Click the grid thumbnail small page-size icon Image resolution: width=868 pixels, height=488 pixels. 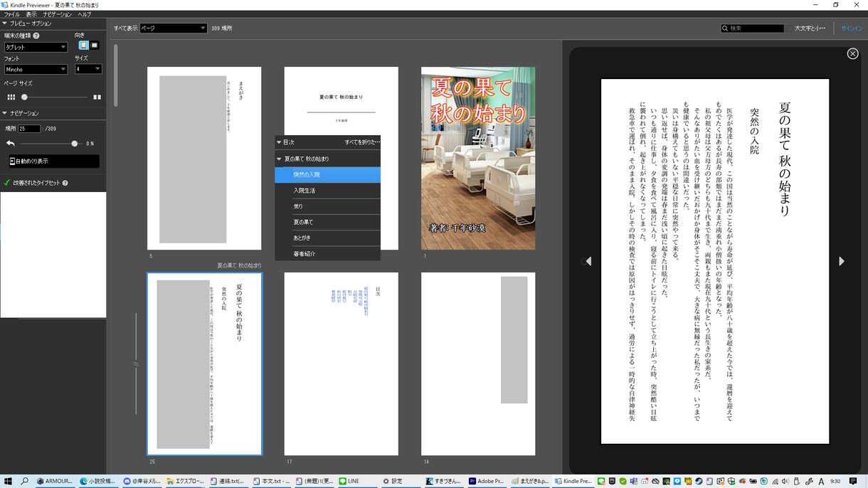coord(11,97)
